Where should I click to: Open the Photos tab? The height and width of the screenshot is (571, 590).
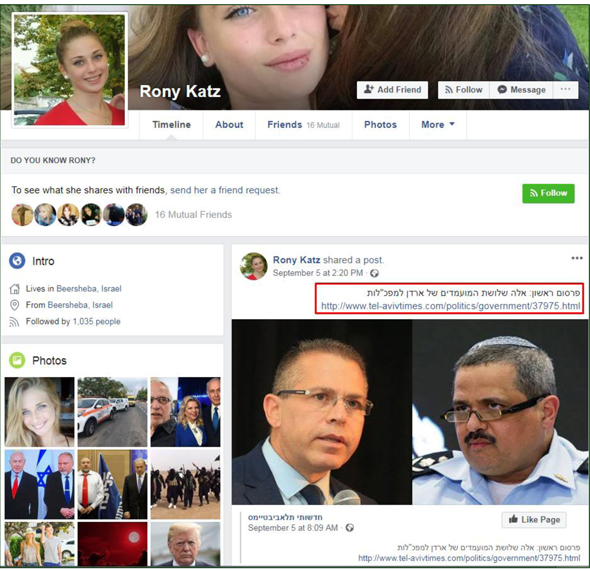380,125
